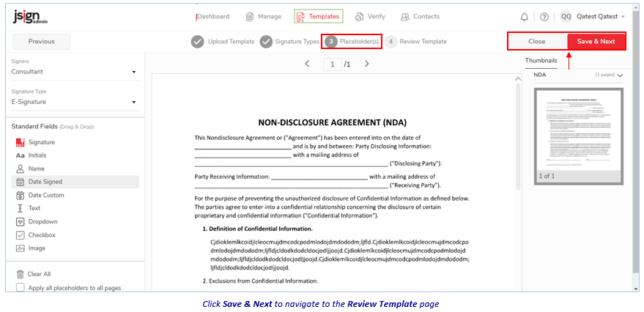Click the Upload Template checkmark icon

tap(198, 42)
